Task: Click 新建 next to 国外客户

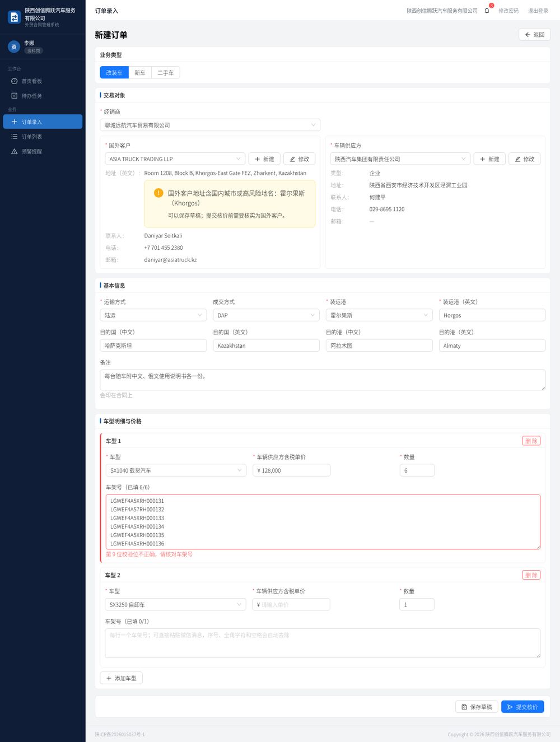Action: (x=264, y=159)
